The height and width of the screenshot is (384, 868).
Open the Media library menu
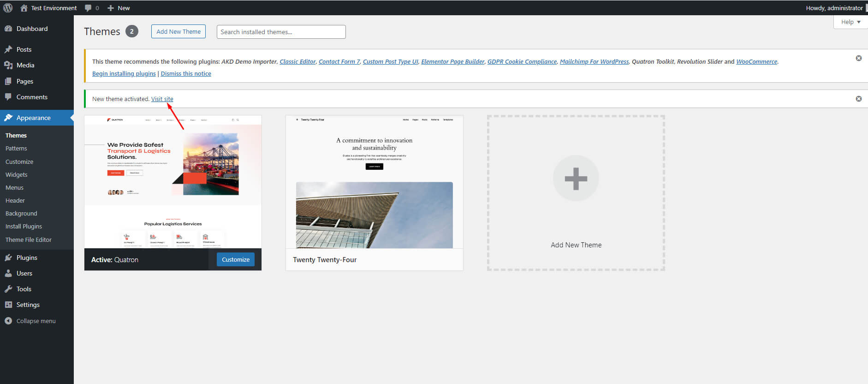click(x=37, y=65)
